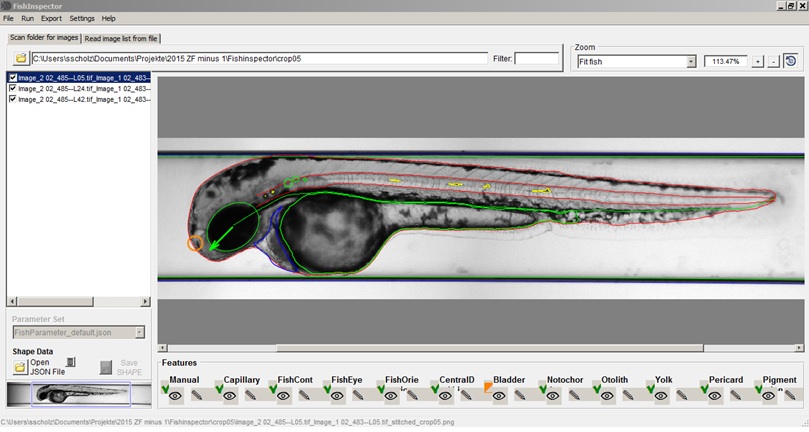Viewport: 809px width, 432px height.
Task: Reset zoom view icon
Action: 791,61
